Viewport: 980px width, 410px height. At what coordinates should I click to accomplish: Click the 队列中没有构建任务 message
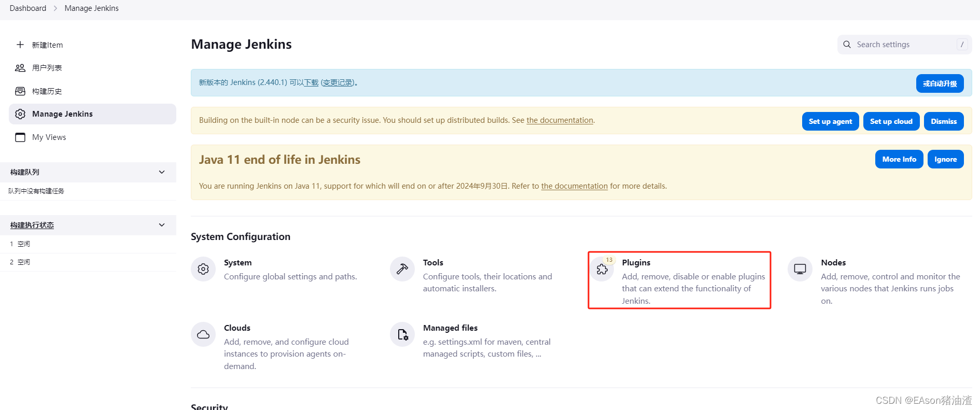pos(36,191)
